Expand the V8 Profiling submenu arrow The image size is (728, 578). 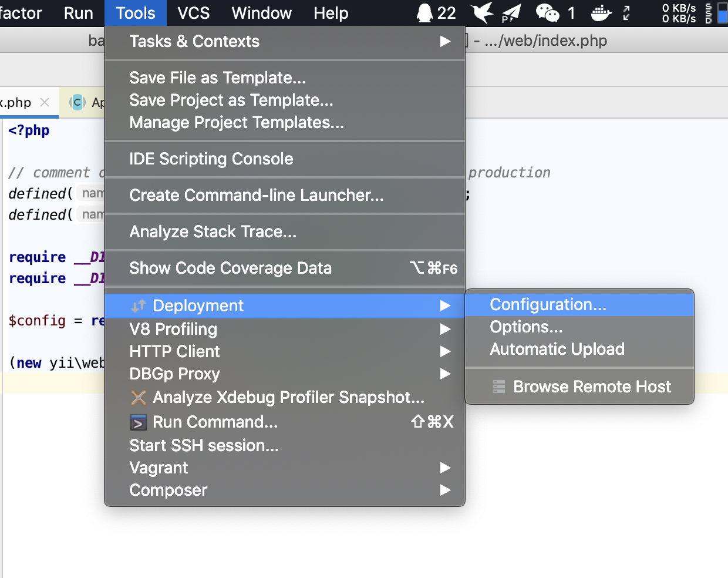(446, 329)
